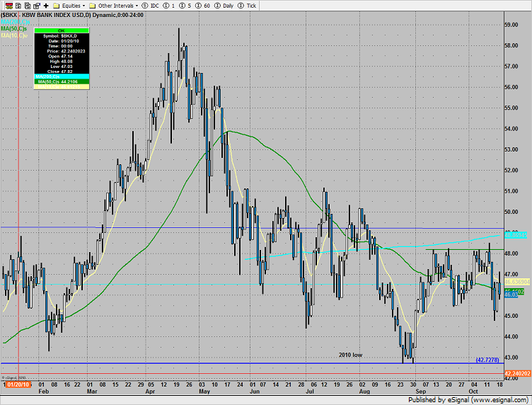The height and width of the screenshot is (405, 532).
Task: Click the plus icon in toolbar
Action: click(45, 4)
